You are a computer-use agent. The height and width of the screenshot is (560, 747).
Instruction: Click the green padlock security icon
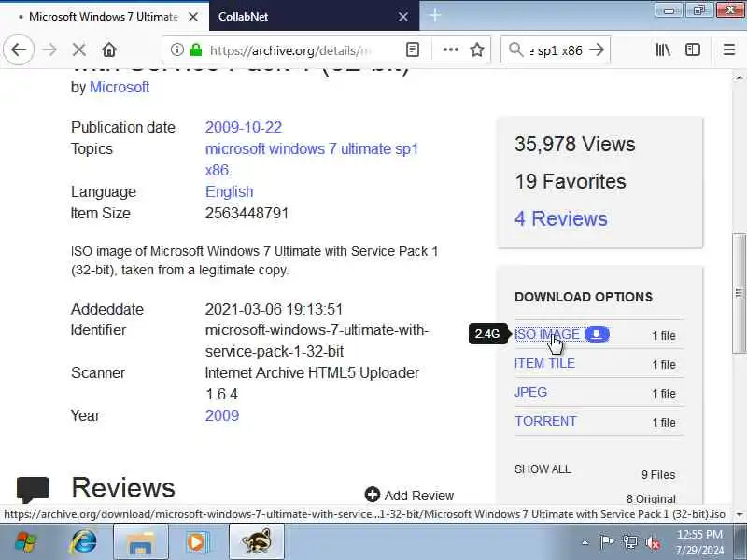(x=196, y=49)
